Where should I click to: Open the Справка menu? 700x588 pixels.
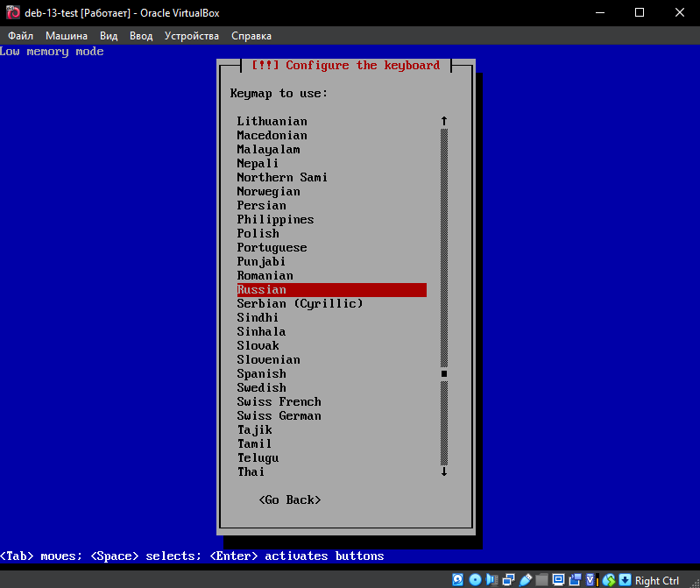pos(251,36)
